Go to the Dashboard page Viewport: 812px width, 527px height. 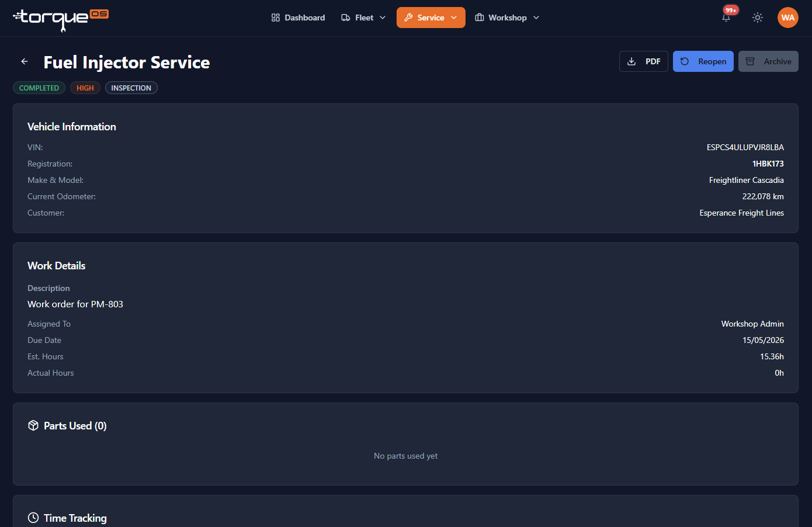(298, 18)
